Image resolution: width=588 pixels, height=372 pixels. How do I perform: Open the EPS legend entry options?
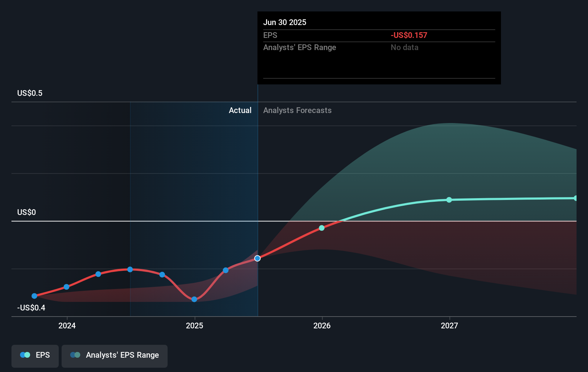(35, 356)
